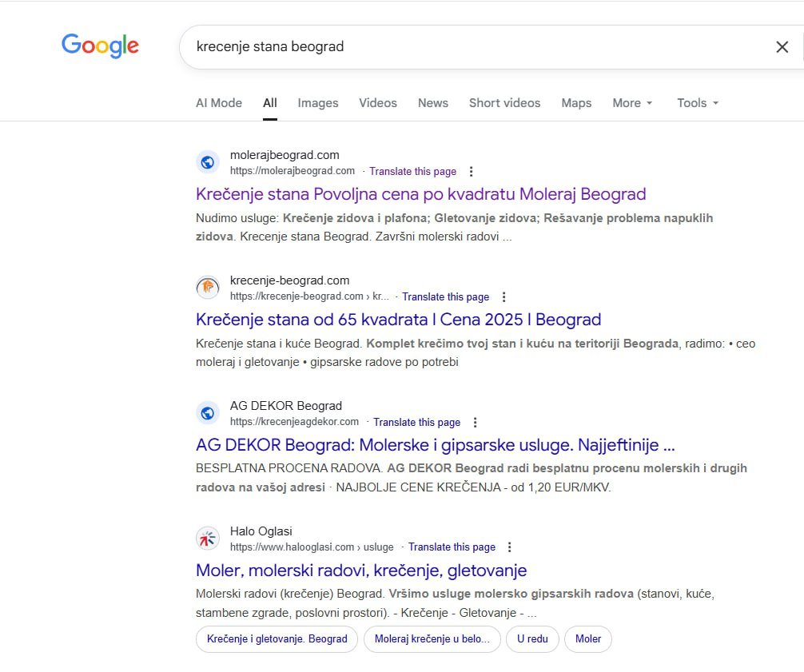The height and width of the screenshot is (672, 804).
Task: Switch to the Maps tab
Action: (576, 103)
